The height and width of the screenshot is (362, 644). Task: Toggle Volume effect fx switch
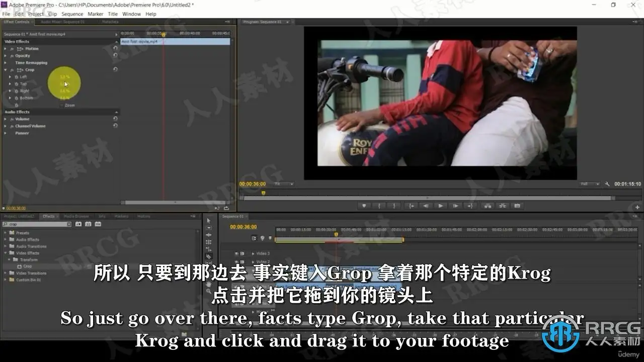(x=12, y=119)
